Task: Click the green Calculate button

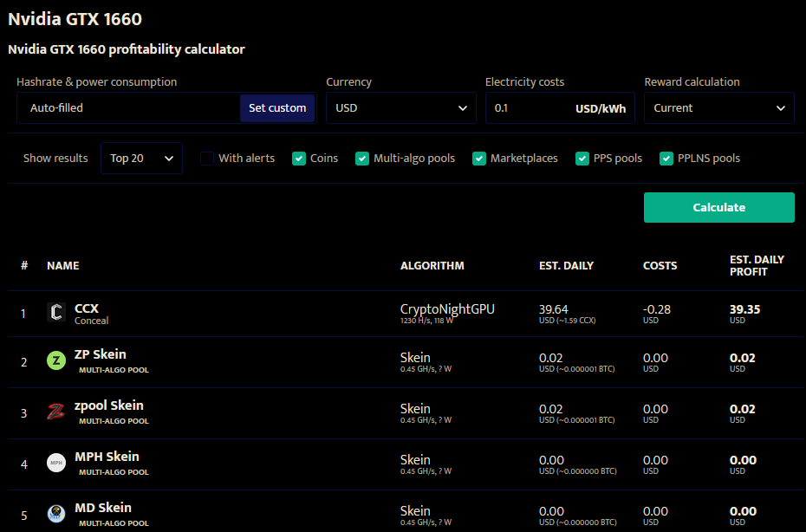Action: (719, 208)
